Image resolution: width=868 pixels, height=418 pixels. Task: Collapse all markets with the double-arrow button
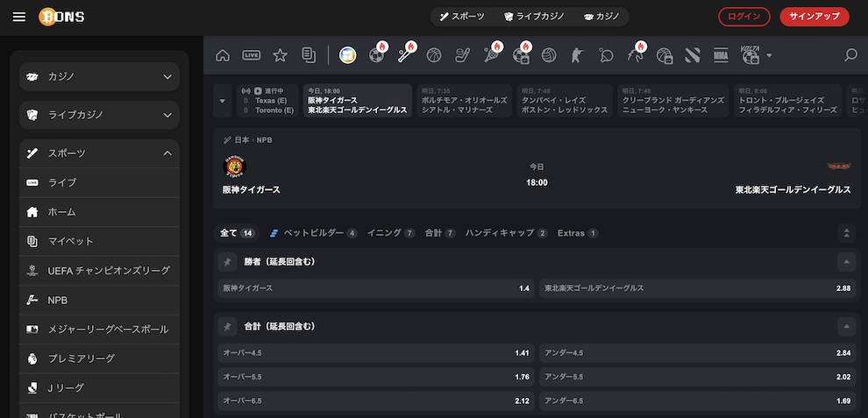pyautogui.click(x=846, y=233)
